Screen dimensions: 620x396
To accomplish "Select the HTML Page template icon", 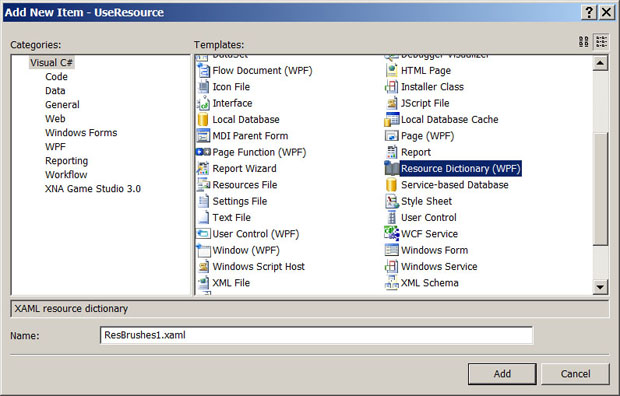I will [391, 70].
